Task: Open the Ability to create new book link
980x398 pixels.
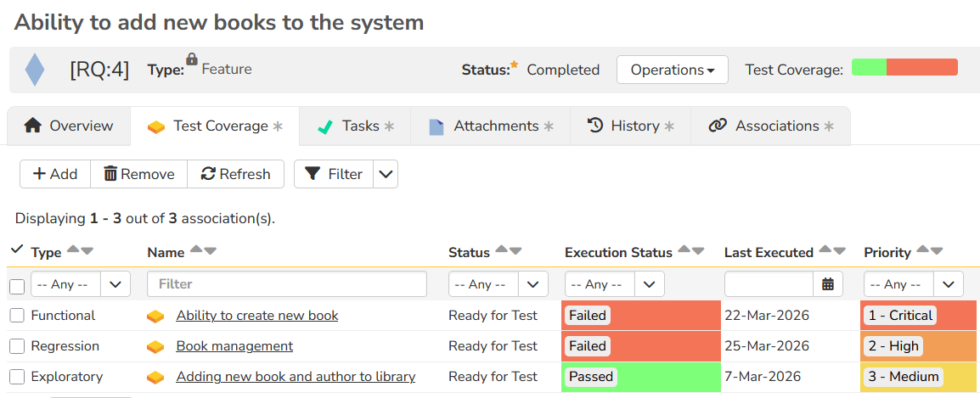Action: 256,316
